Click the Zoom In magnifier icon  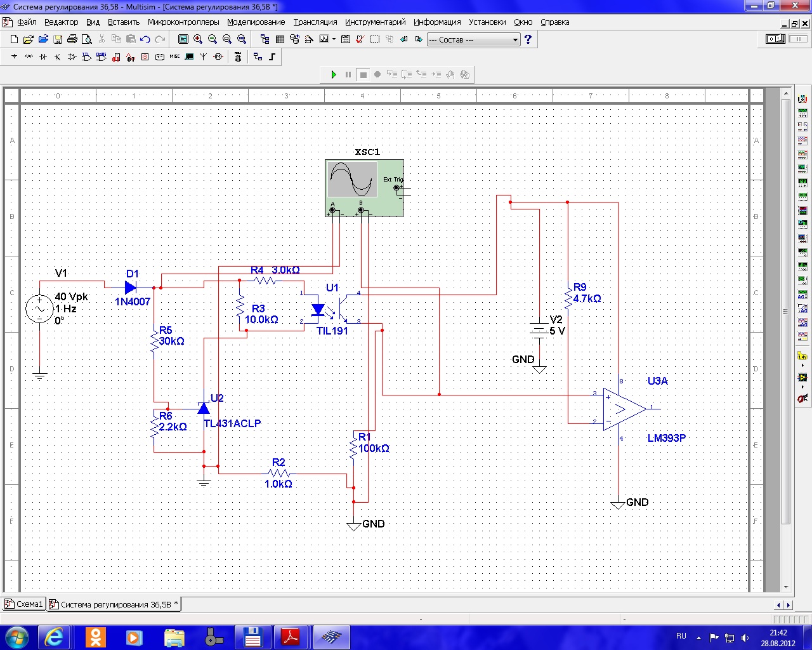[198, 39]
